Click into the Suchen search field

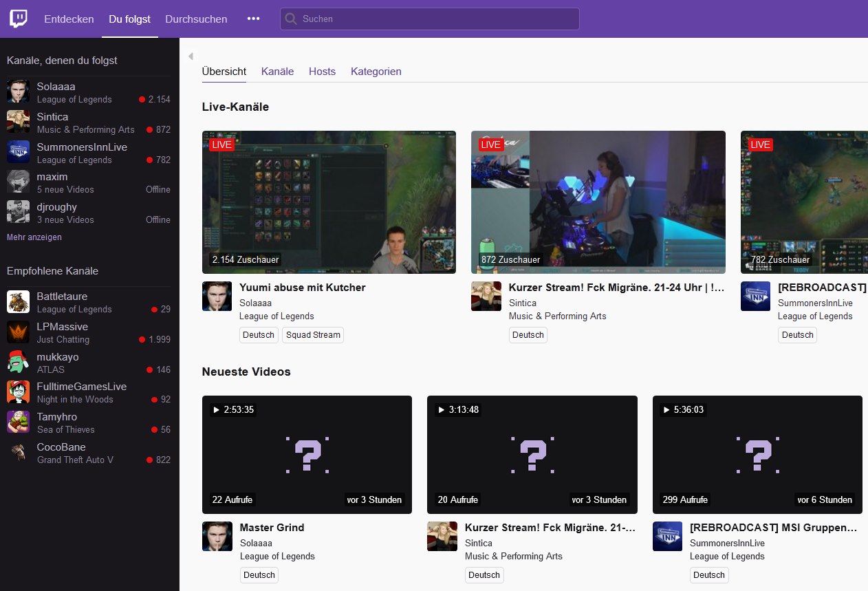coord(430,19)
